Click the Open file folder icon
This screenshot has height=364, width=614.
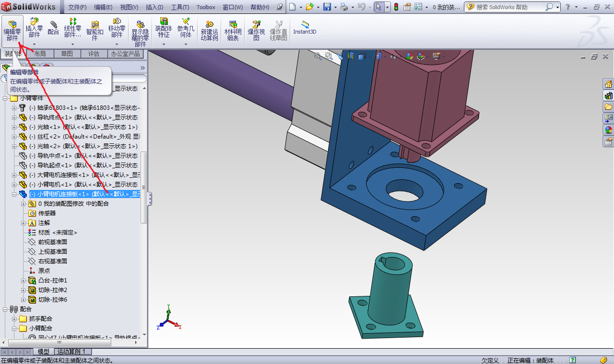pos(310,7)
